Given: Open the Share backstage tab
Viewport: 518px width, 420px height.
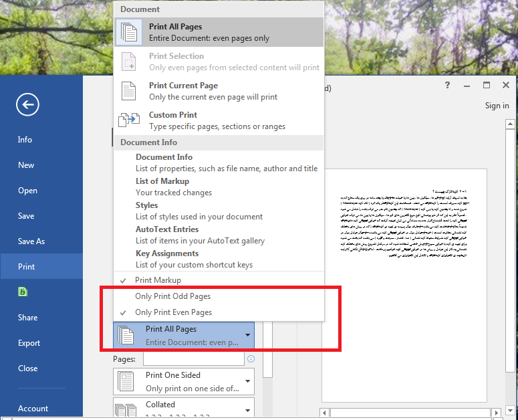Looking at the screenshot, I should [41, 318].
